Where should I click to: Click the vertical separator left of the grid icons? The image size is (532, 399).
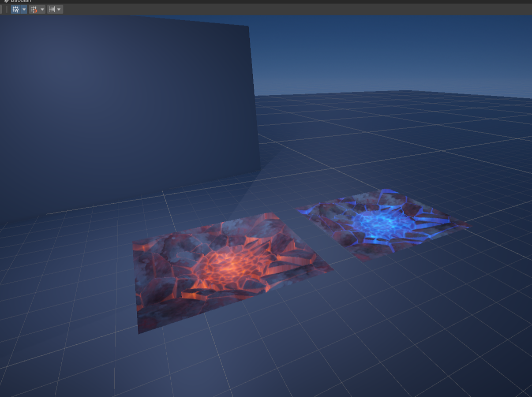[x=7, y=9]
